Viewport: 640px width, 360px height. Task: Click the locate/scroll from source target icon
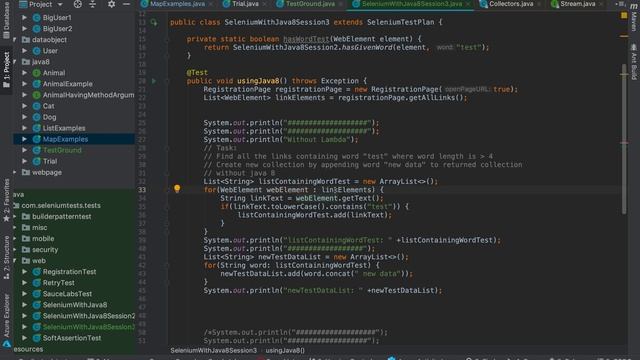(78, 4)
